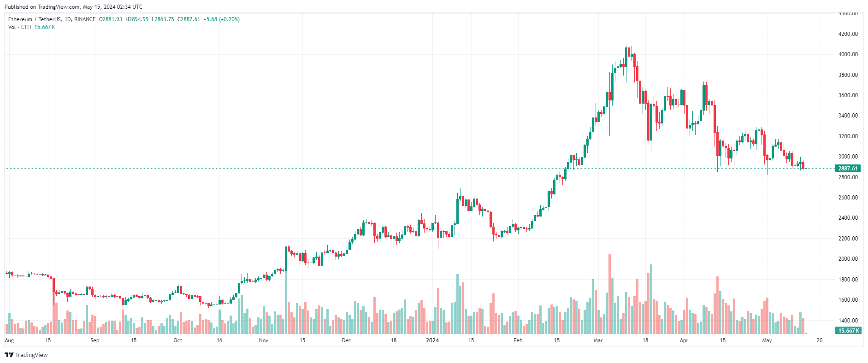
Task: Click the 3200.00 level on price scale
Action: coord(848,136)
